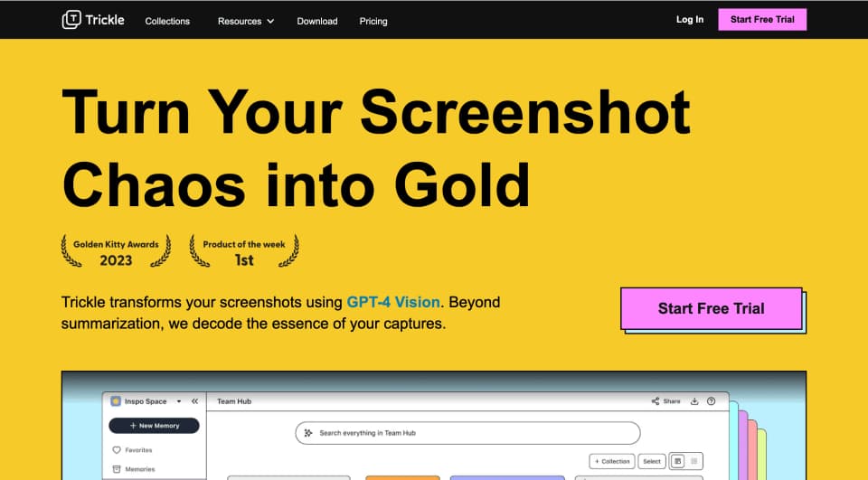Open Memories in the sidebar

pos(134,469)
